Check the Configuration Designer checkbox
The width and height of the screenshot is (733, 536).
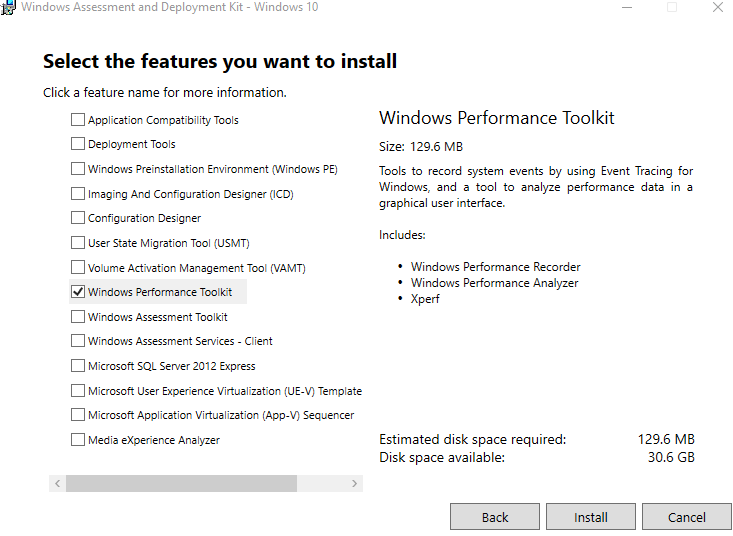pyautogui.click(x=78, y=218)
